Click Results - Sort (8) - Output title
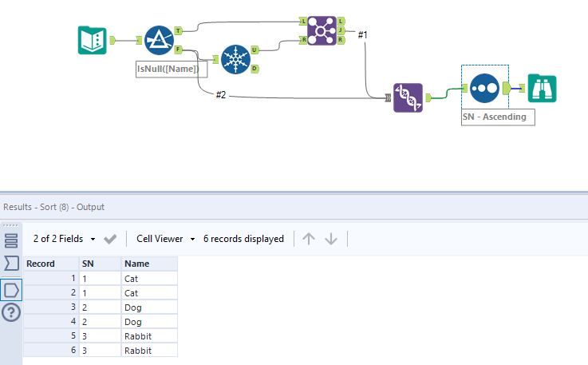 point(53,207)
